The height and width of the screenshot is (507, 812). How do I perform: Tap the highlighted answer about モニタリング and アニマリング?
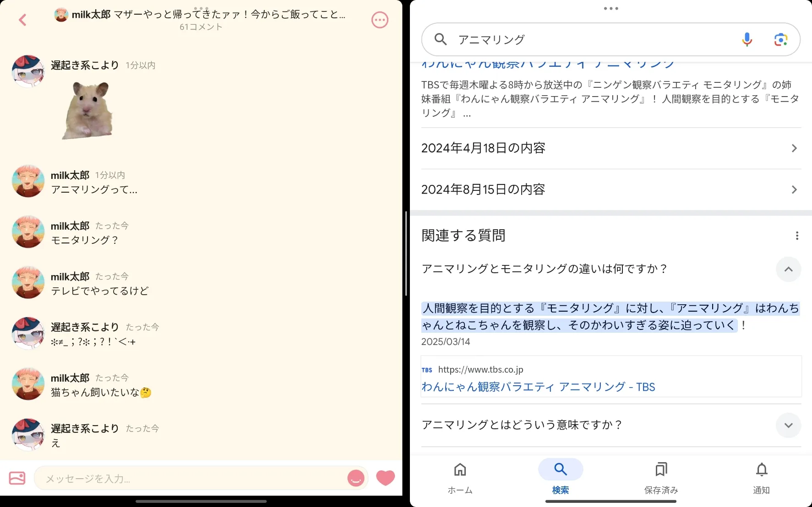click(610, 317)
